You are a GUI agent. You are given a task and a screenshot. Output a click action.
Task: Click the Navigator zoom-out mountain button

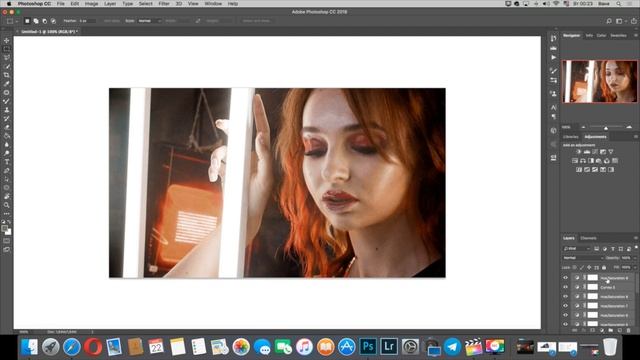coord(583,127)
